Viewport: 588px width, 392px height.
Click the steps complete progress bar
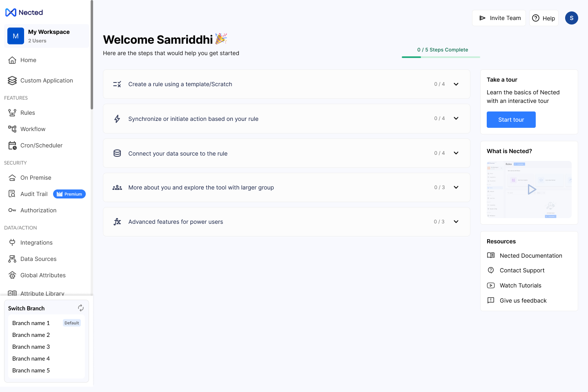pyautogui.click(x=441, y=57)
